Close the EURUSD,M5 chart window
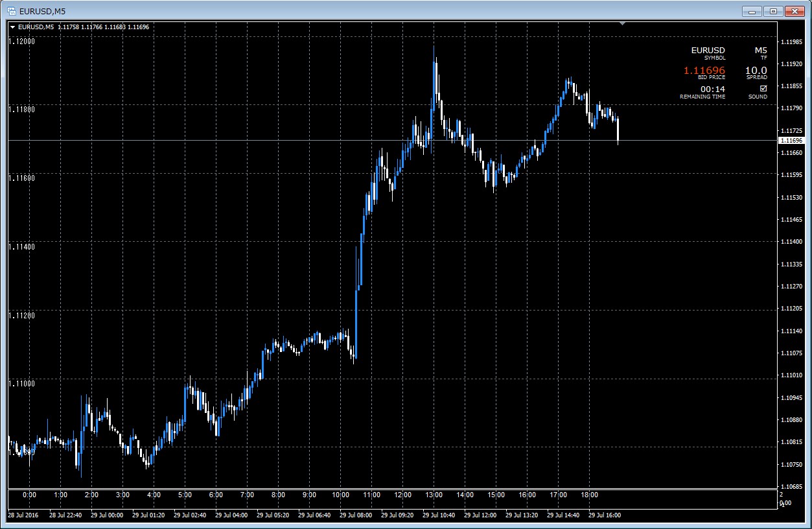Image resolution: width=812 pixels, height=529 pixels. (795, 11)
